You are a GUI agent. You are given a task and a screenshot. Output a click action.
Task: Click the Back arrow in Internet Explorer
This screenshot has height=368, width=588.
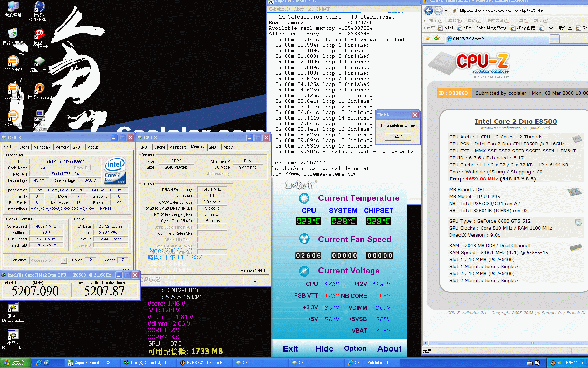[x=428, y=11]
